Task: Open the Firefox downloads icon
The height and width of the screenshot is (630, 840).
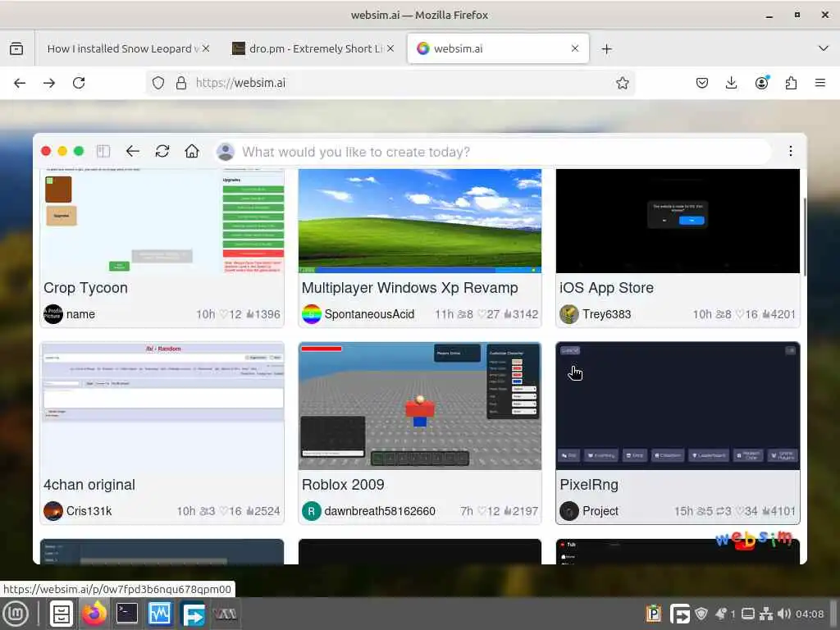Action: 731,83
